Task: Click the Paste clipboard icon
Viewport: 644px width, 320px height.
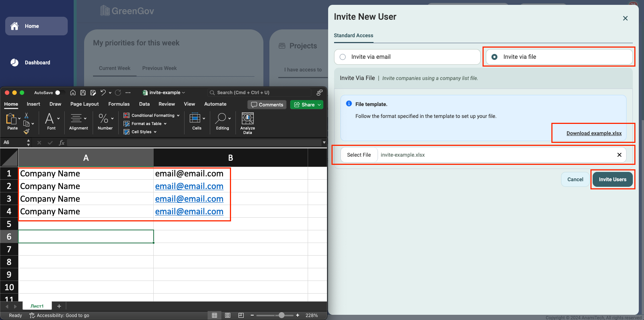Action: pos(11,119)
